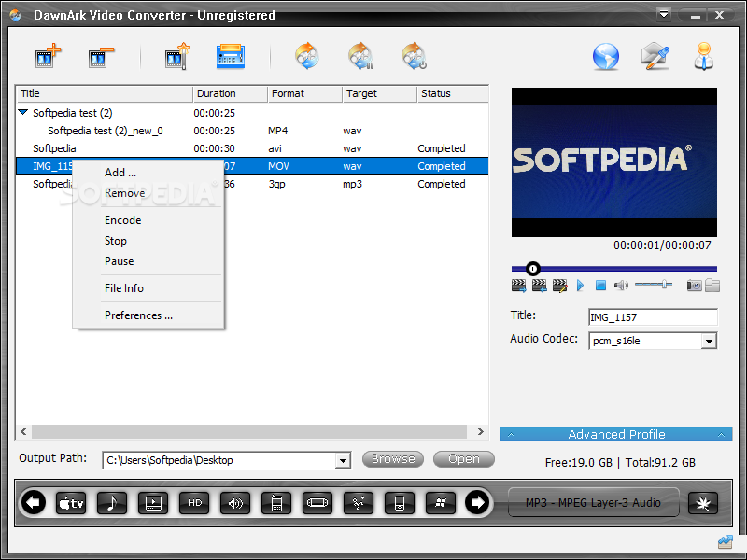This screenshot has height=560, width=747.
Task: Play the preview video
Action: (x=580, y=286)
